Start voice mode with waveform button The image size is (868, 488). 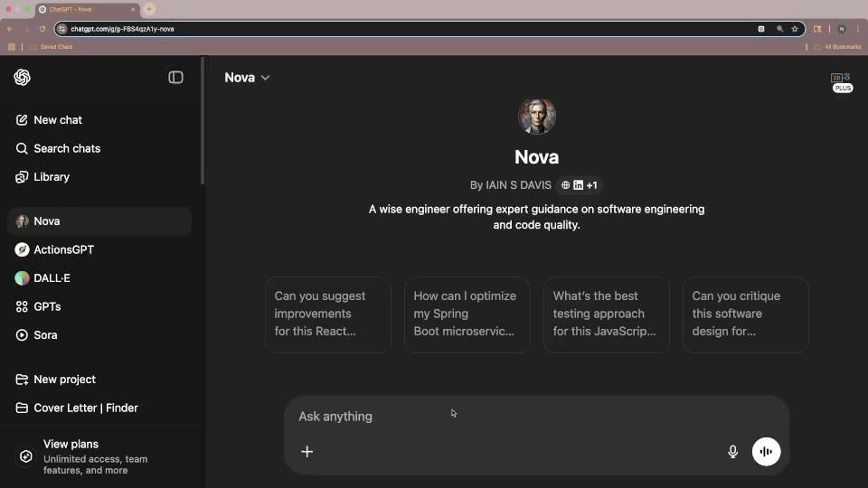click(766, 452)
